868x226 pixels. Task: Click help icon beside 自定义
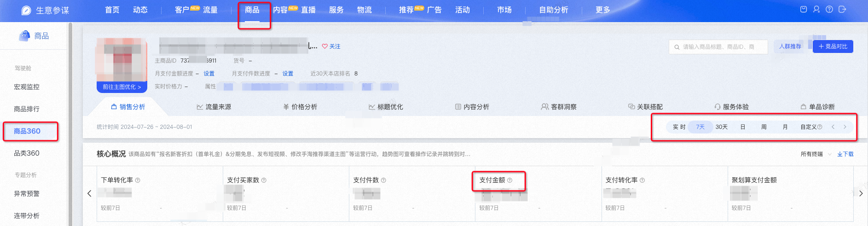point(820,127)
